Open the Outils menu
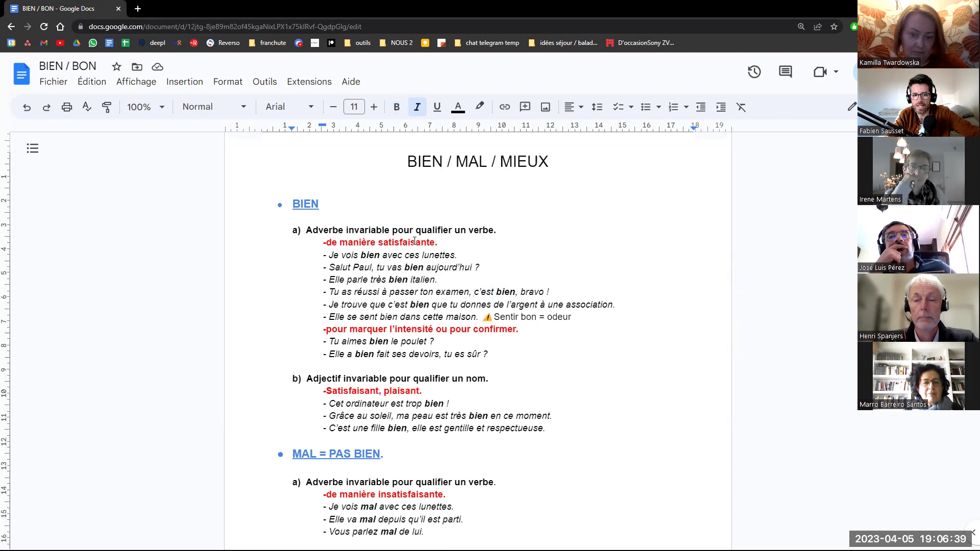 coord(264,82)
